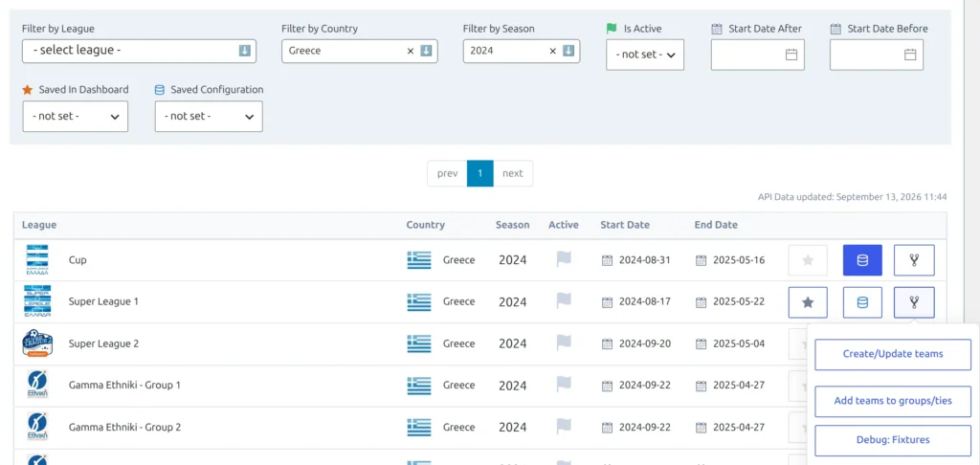The height and width of the screenshot is (465, 980).
Task: Star the Super League 1 row
Action: (808, 302)
